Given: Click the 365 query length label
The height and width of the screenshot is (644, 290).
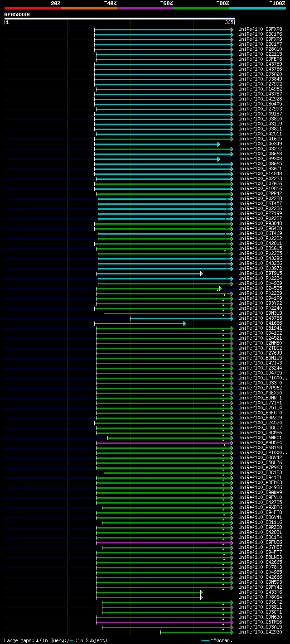Looking at the screenshot, I should (x=229, y=22).
